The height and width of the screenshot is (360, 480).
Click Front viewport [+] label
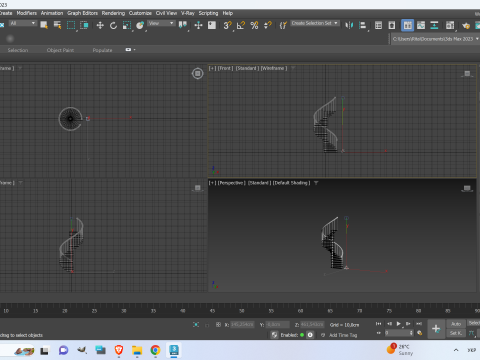pos(212,68)
